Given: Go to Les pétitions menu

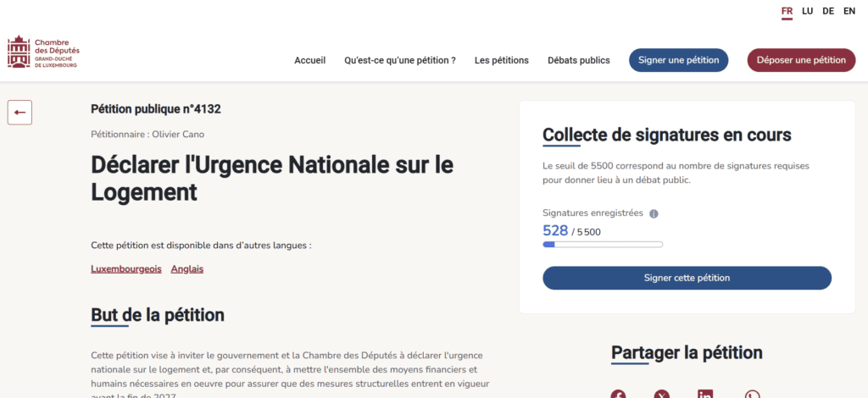Looking at the screenshot, I should point(502,60).
